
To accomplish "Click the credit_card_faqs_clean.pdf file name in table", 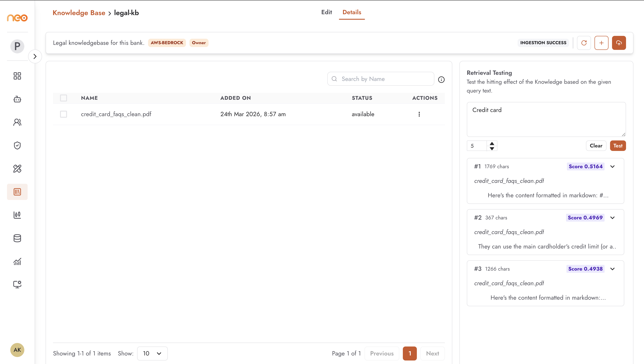I will pyautogui.click(x=116, y=114).
